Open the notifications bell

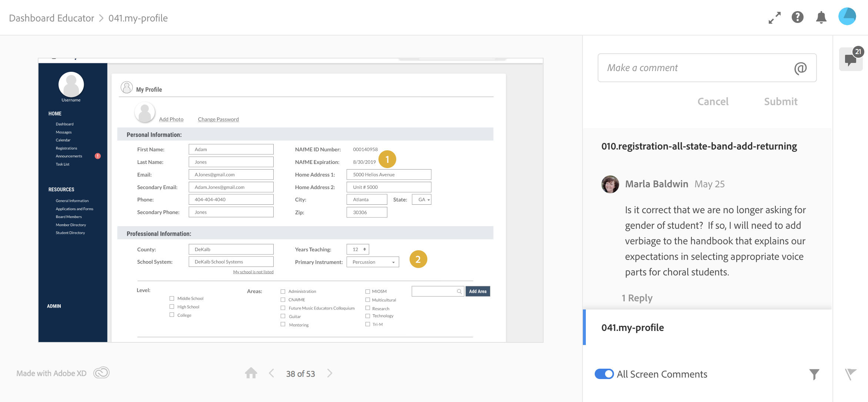821,17
